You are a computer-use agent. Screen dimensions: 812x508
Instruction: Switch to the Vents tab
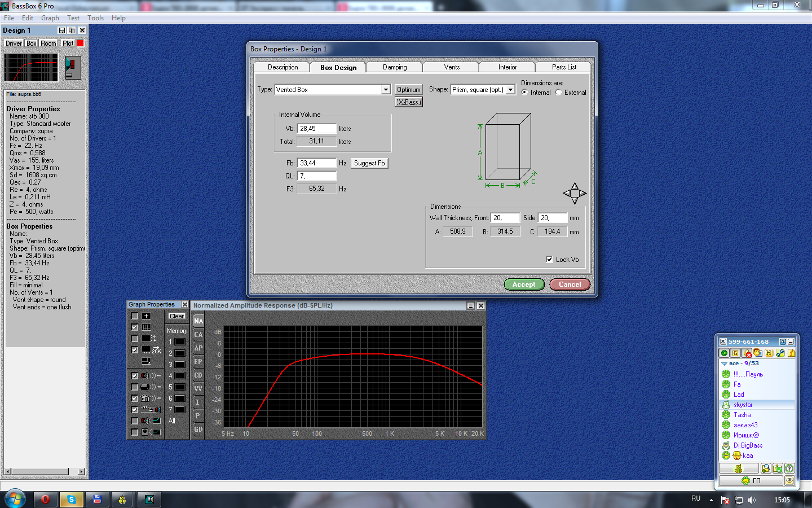click(452, 67)
